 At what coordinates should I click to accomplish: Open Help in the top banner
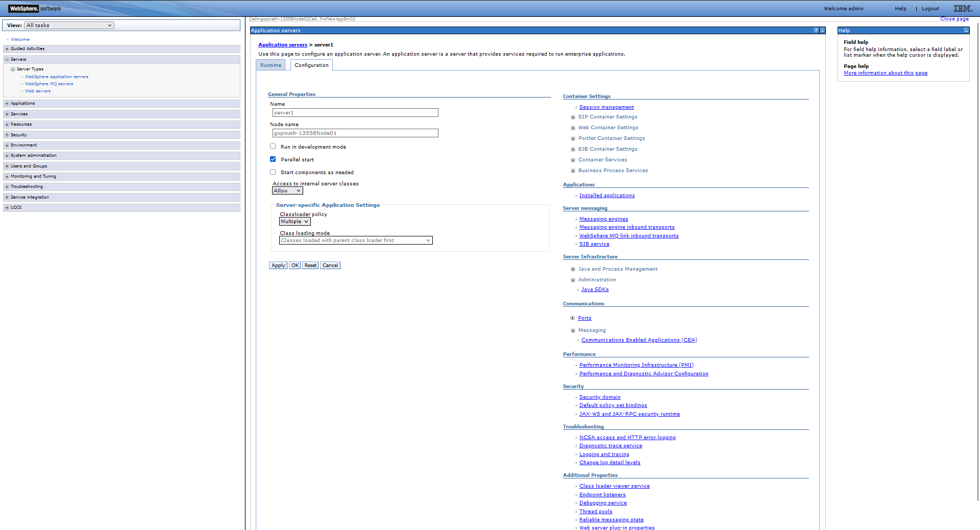pyautogui.click(x=900, y=9)
